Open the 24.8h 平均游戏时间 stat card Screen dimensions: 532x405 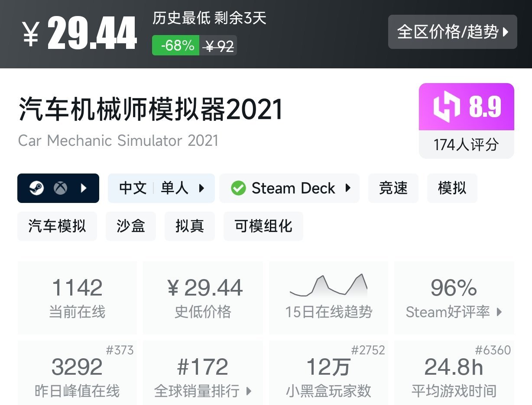click(x=454, y=373)
